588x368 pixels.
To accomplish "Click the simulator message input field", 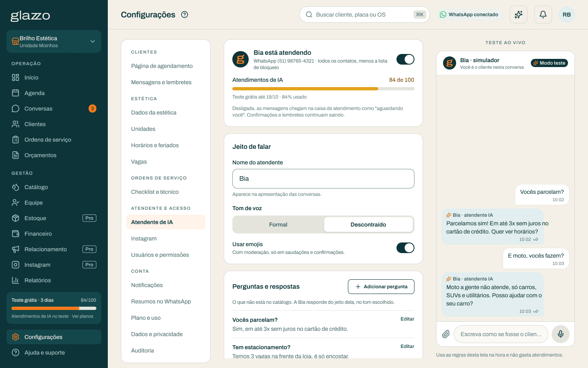I will [x=501, y=334].
